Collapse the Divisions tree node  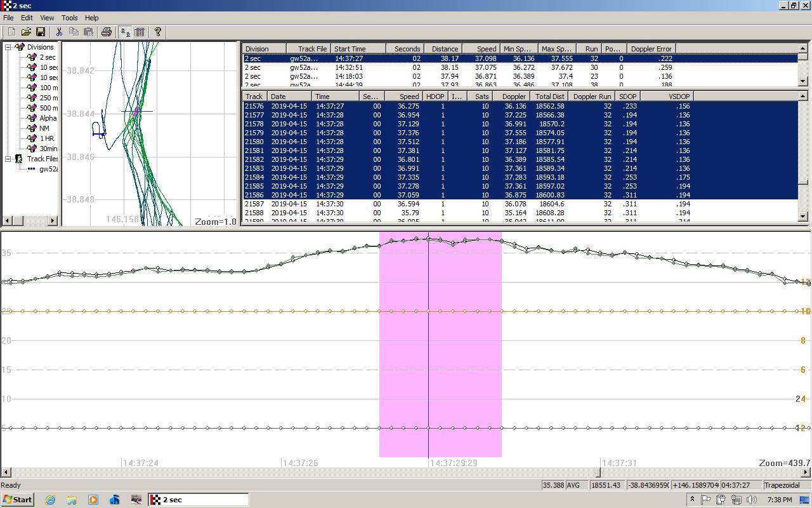pos(8,47)
